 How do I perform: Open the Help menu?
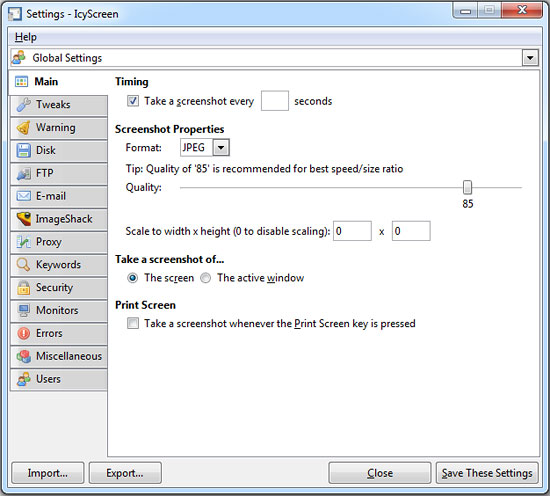(x=26, y=37)
